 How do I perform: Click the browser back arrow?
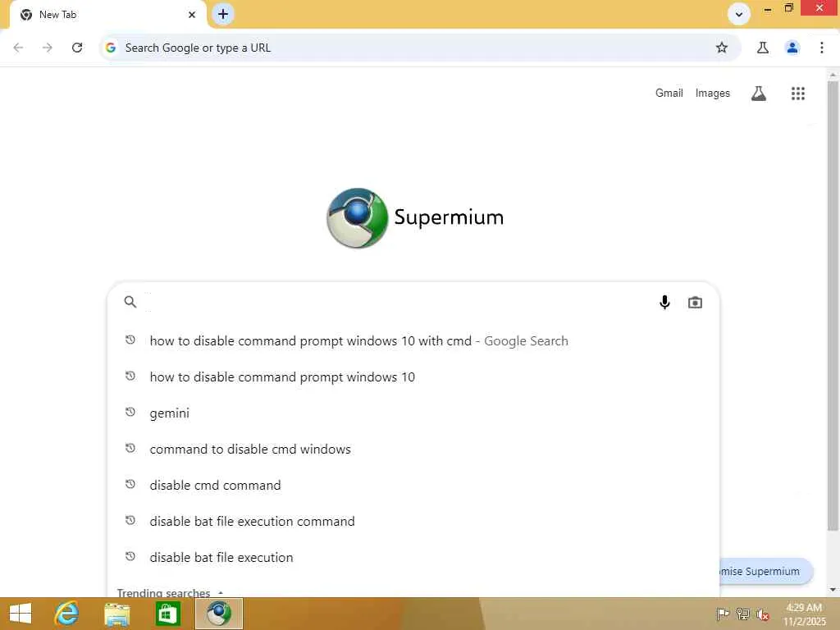(x=18, y=48)
